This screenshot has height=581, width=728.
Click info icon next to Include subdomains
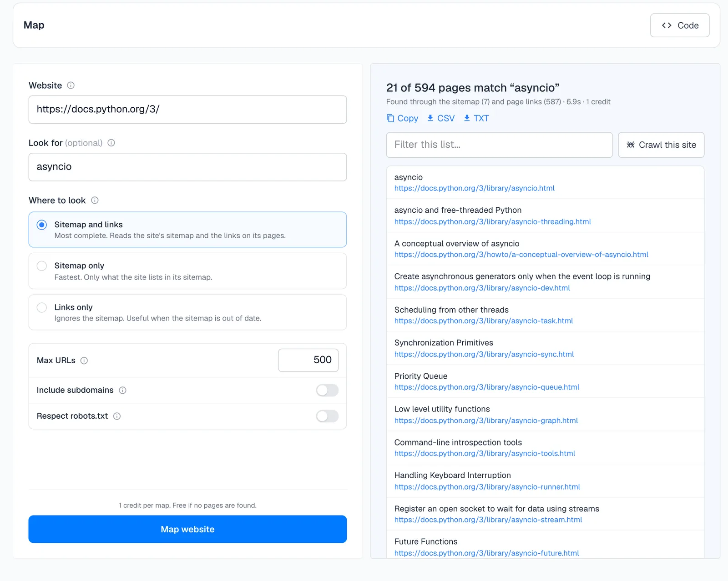pyautogui.click(x=122, y=390)
